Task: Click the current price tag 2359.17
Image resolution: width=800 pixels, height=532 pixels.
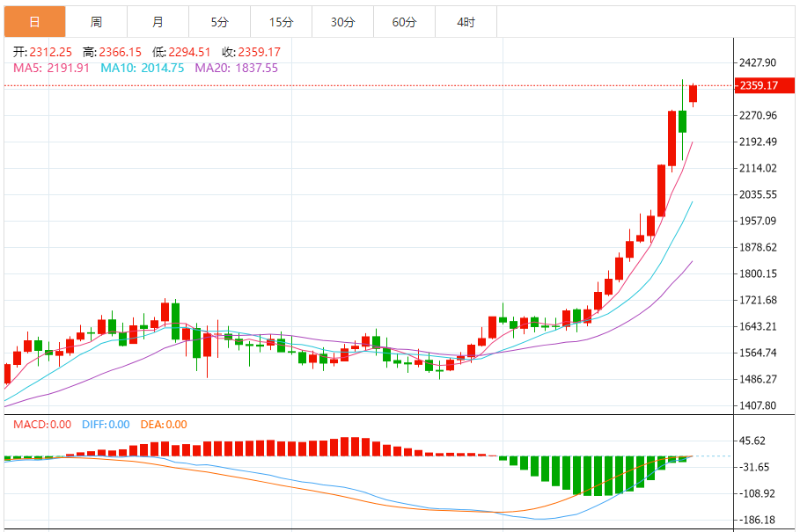Action: (x=759, y=85)
